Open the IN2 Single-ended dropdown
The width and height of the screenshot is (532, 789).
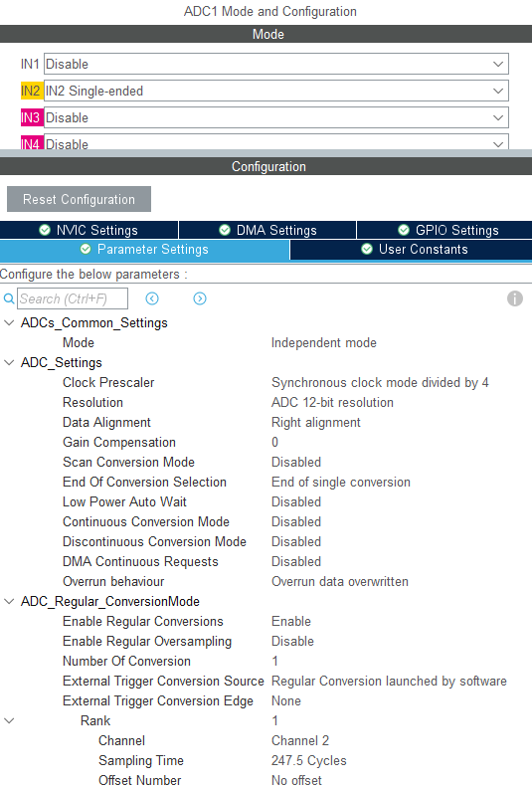tap(276, 92)
